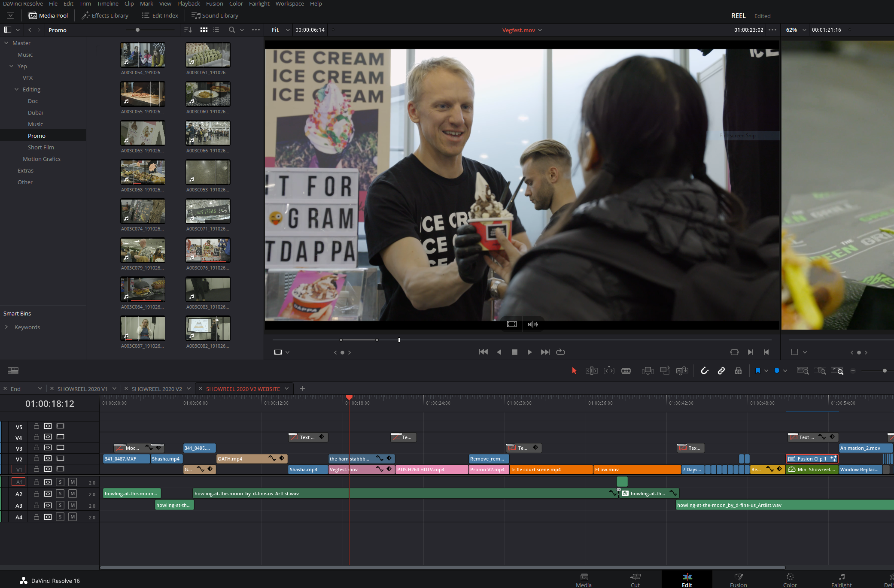Expand the Keywords smart bins group
894x588 pixels.
6,327
